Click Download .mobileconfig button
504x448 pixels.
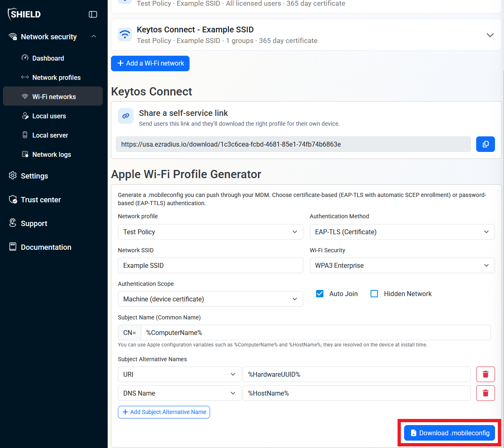(x=450, y=433)
